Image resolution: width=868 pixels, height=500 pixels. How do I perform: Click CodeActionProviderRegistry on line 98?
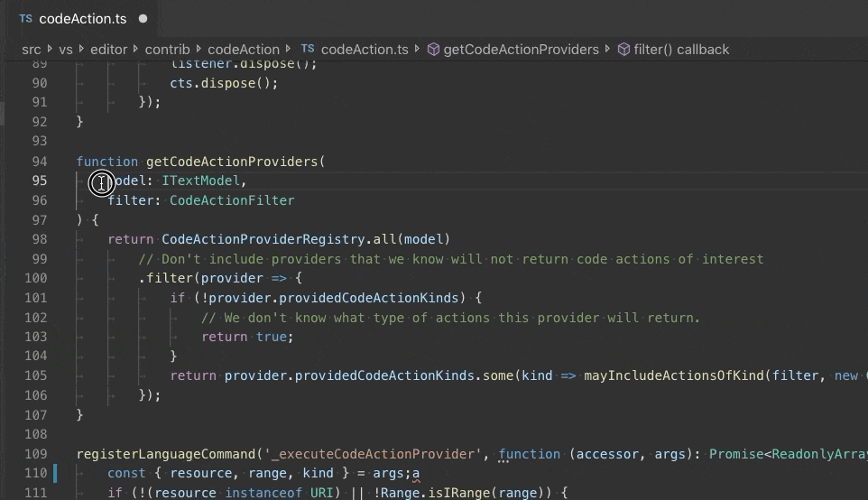(263, 239)
